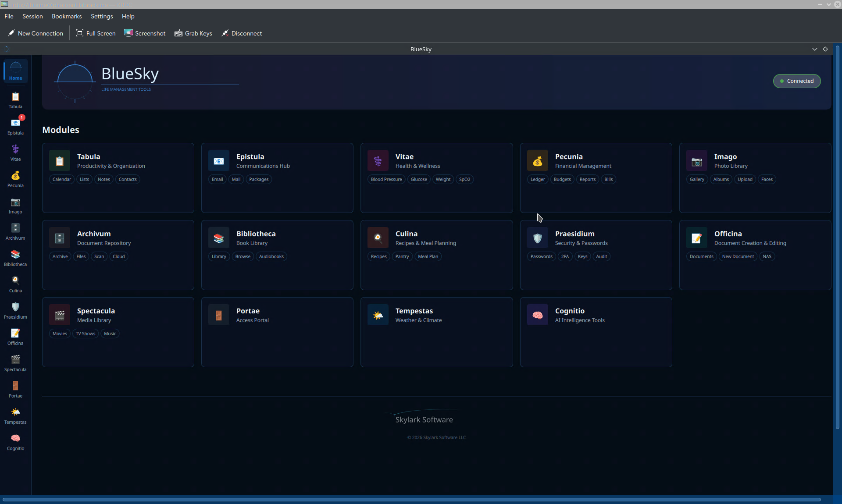Viewport: 842px width, 504px height.
Task: Toggle scaling for the remote view
Action: pyautogui.click(x=826, y=49)
